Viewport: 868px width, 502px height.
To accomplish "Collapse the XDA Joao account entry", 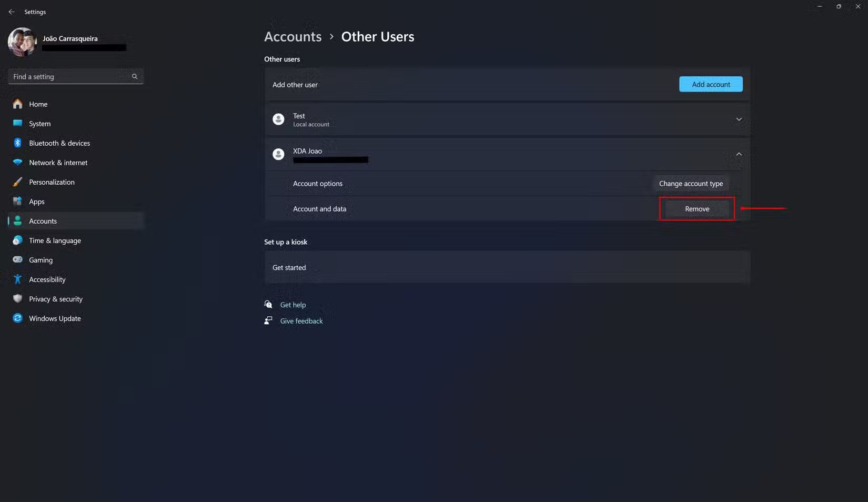I will click(739, 154).
